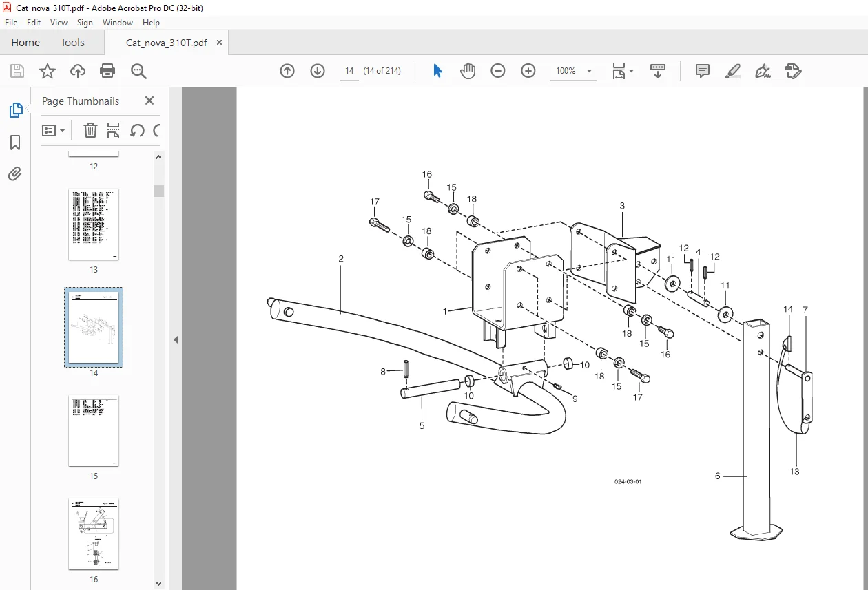This screenshot has width=868, height=590.
Task: Click the 024-03-01 drawing reference
Action: pos(628,481)
